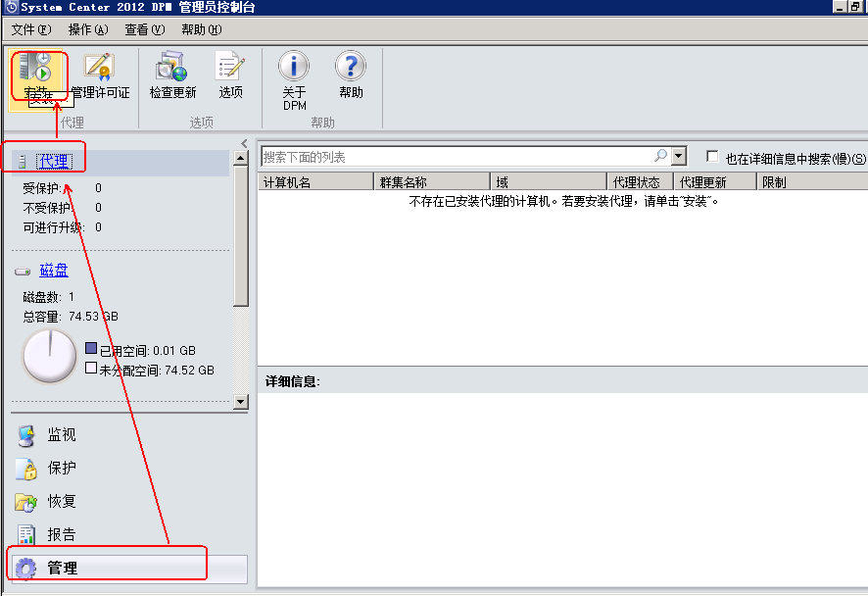Sort by 群集名称 column header
The width and height of the screenshot is (868, 596).
(x=432, y=181)
